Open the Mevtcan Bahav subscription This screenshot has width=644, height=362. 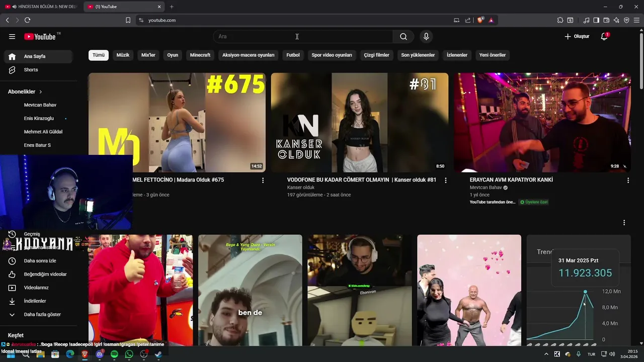click(40, 105)
